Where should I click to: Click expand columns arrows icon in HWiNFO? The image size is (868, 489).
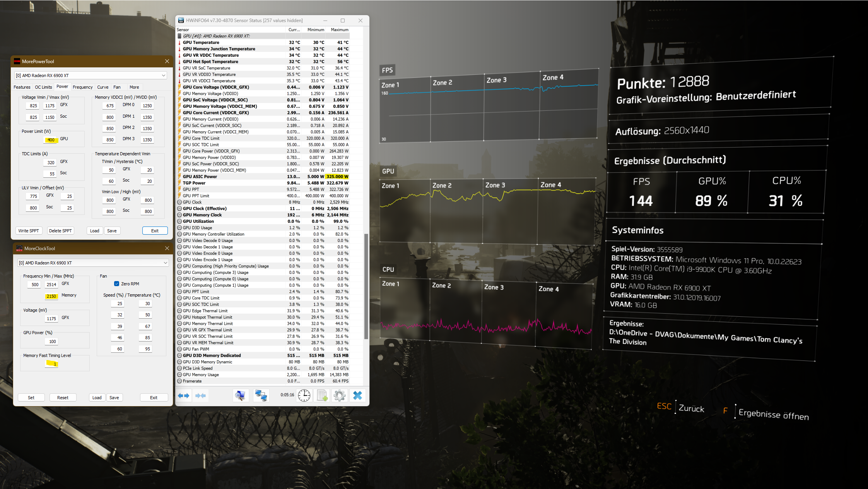click(x=184, y=395)
